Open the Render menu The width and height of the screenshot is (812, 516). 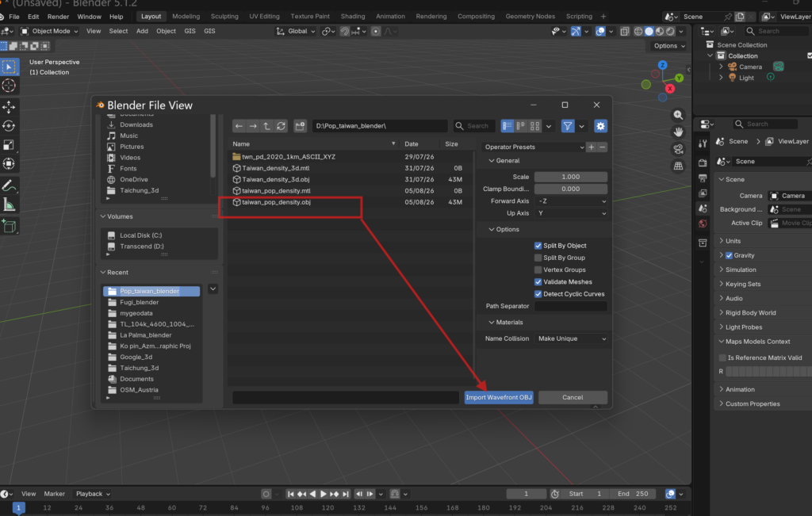pyautogui.click(x=58, y=17)
